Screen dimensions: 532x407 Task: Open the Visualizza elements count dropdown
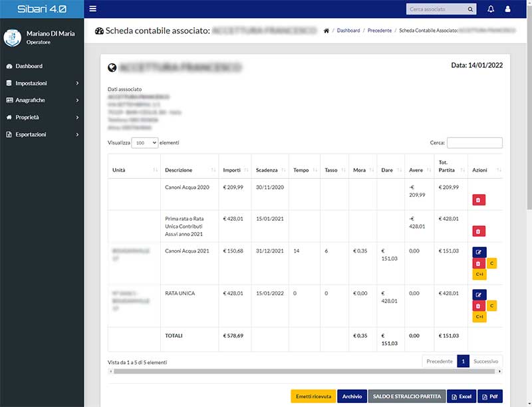pyautogui.click(x=144, y=143)
